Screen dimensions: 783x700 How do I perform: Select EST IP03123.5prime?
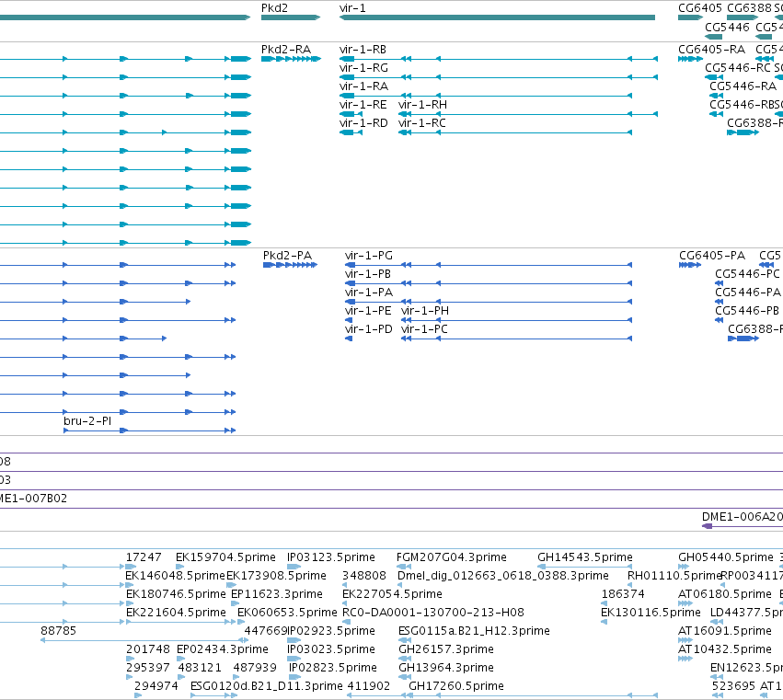tap(331, 557)
